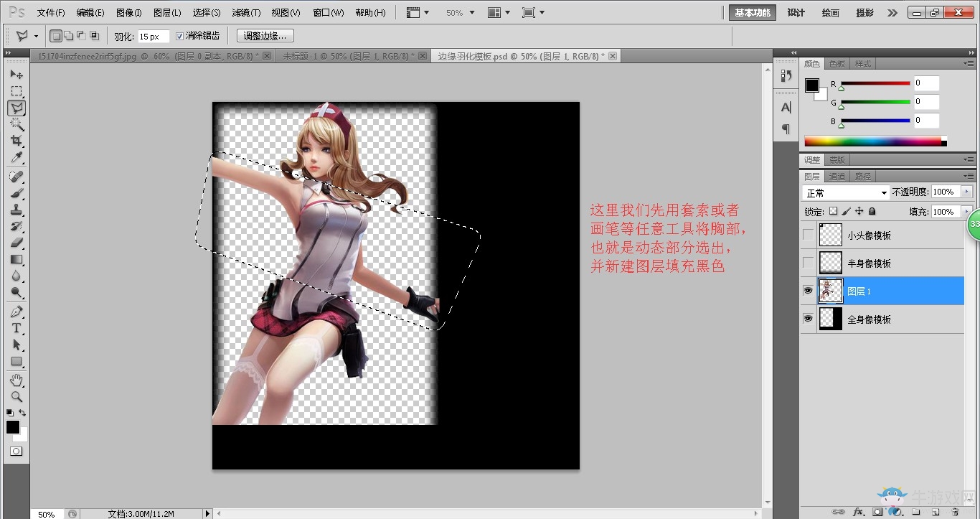The height and width of the screenshot is (519, 980).
Task: Hide the 图层 1 layer
Action: coord(809,291)
